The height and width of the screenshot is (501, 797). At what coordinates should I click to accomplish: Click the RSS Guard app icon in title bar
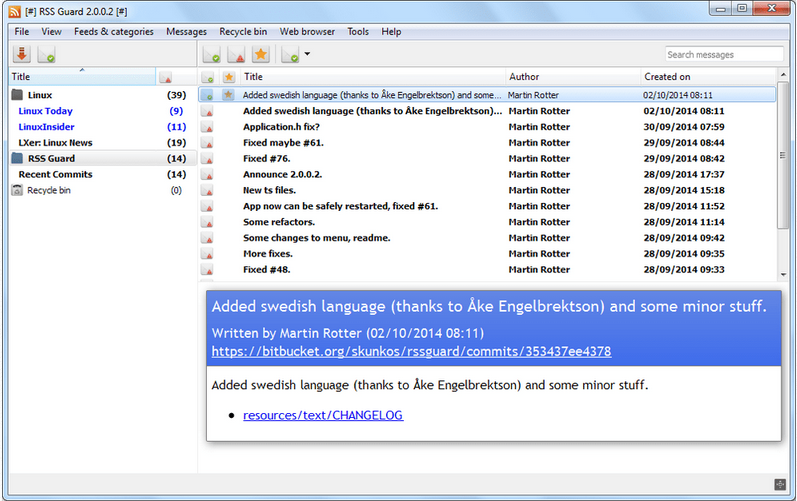pyautogui.click(x=15, y=12)
